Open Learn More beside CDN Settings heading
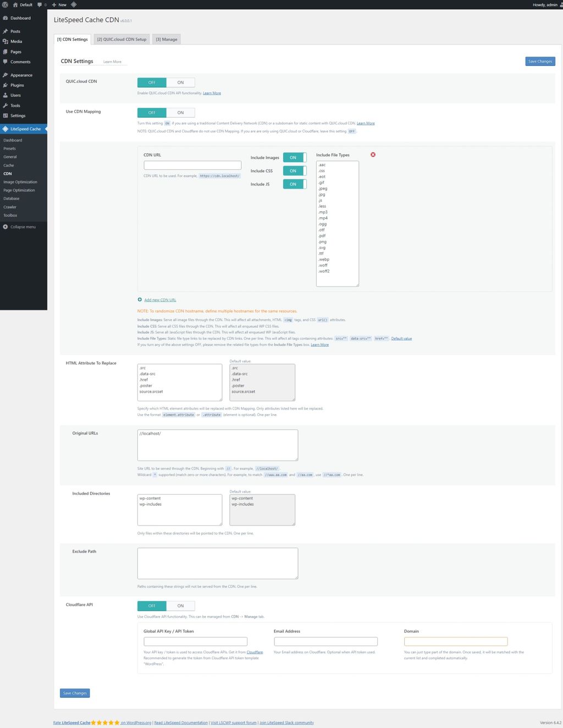Image resolution: width=563 pixels, height=728 pixels. tap(112, 62)
